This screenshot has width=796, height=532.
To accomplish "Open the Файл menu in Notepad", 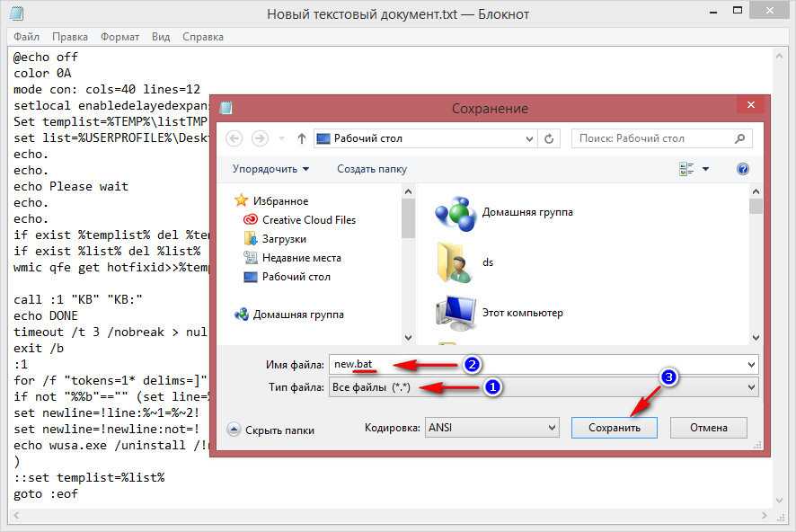I will click(x=27, y=37).
